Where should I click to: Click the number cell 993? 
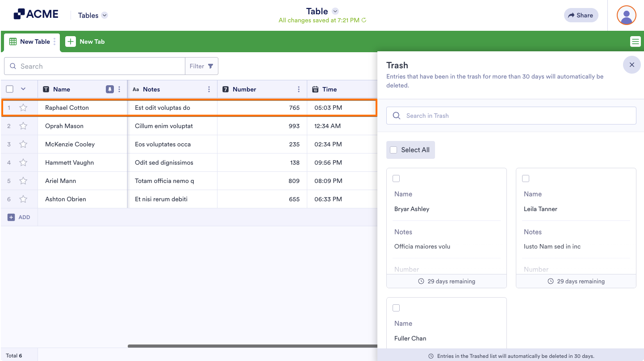(262, 126)
